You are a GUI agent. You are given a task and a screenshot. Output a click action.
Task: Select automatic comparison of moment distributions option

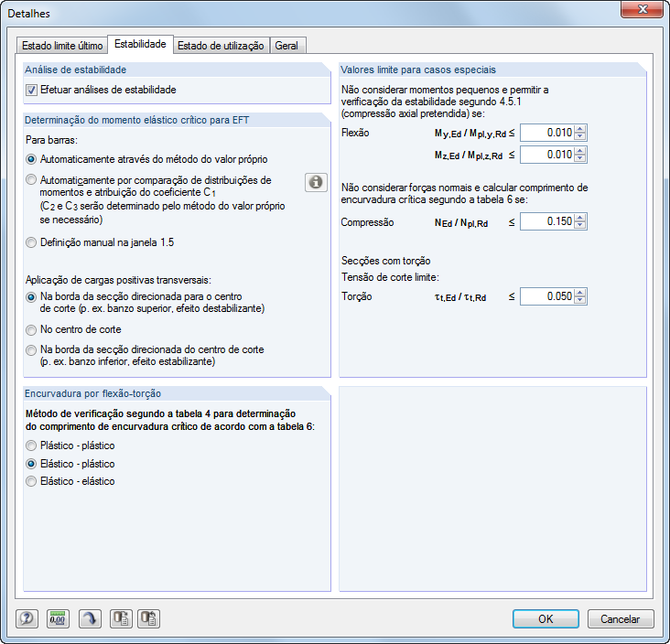click(31, 180)
